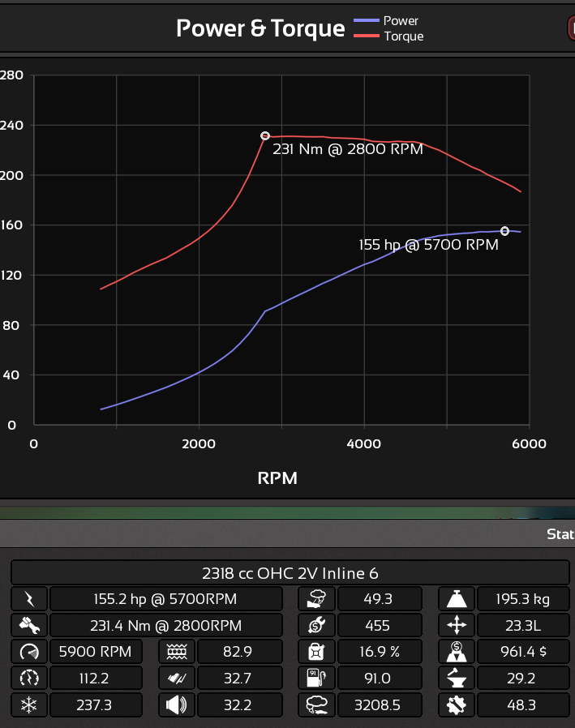Click the 91 octane fuel pump icon
Image resolution: width=575 pixels, height=728 pixels.
[315, 678]
